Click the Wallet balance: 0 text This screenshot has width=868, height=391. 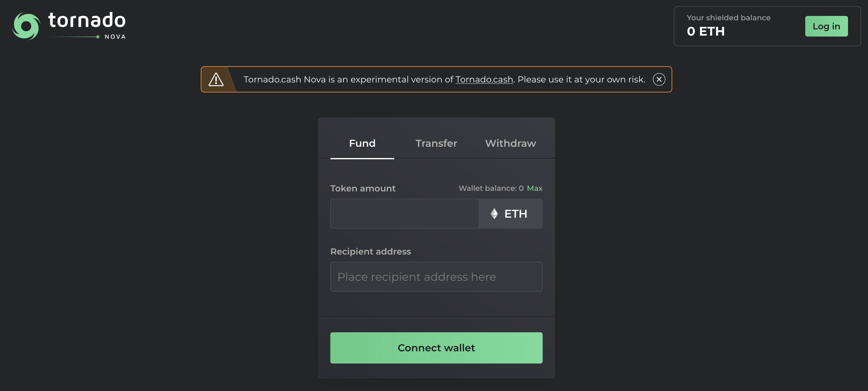[x=491, y=188]
